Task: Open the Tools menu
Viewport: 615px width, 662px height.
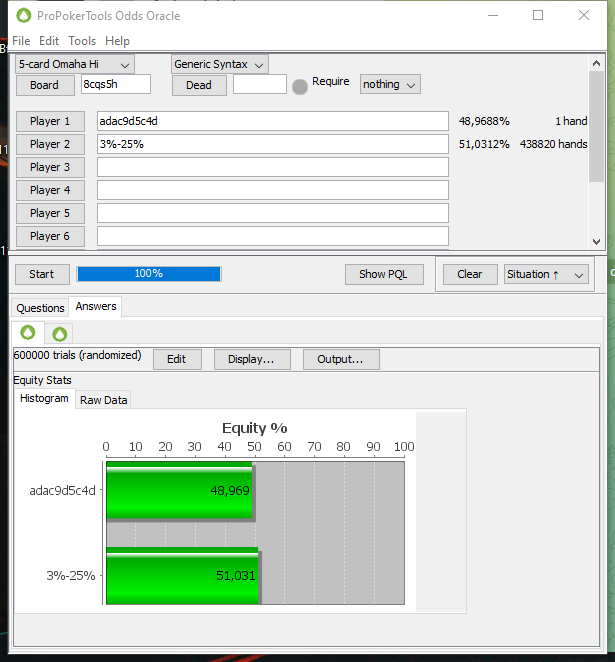Action: (x=82, y=41)
